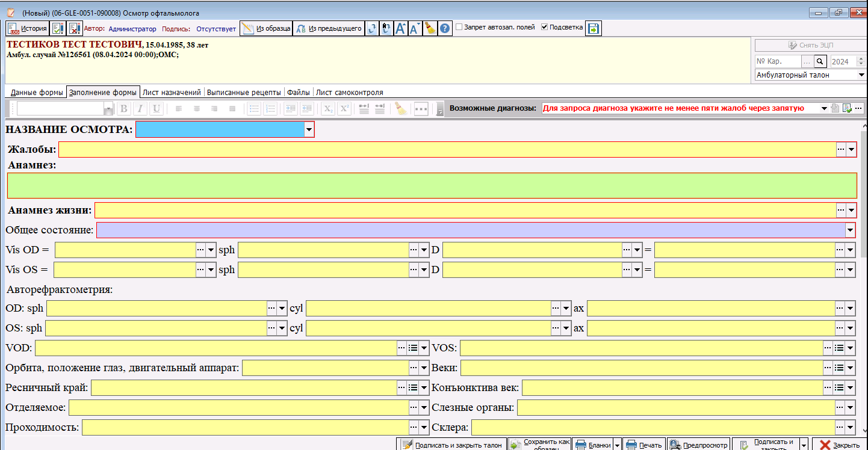The image size is (868, 450).
Task: Apply subscript formatting
Action: point(328,109)
